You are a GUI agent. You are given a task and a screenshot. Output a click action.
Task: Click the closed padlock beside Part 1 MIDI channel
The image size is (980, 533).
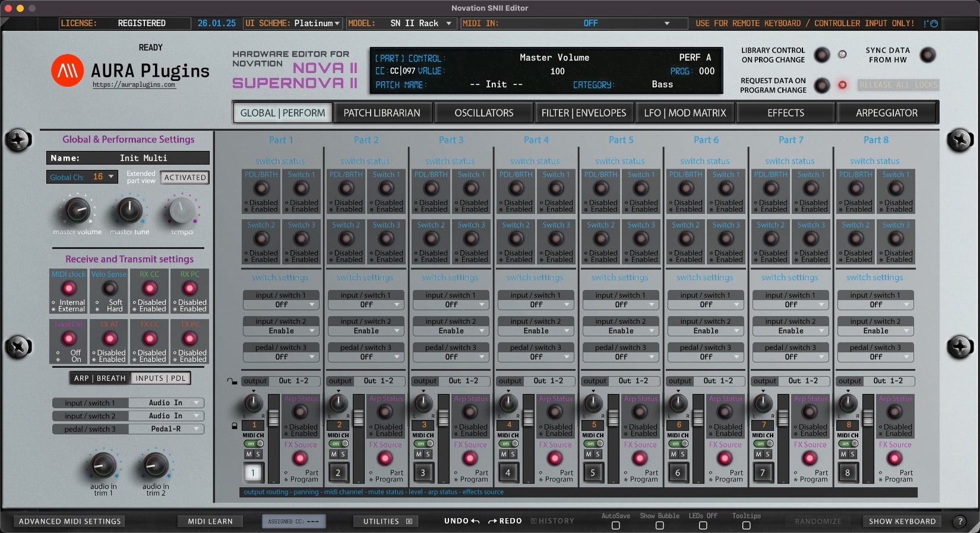click(235, 425)
